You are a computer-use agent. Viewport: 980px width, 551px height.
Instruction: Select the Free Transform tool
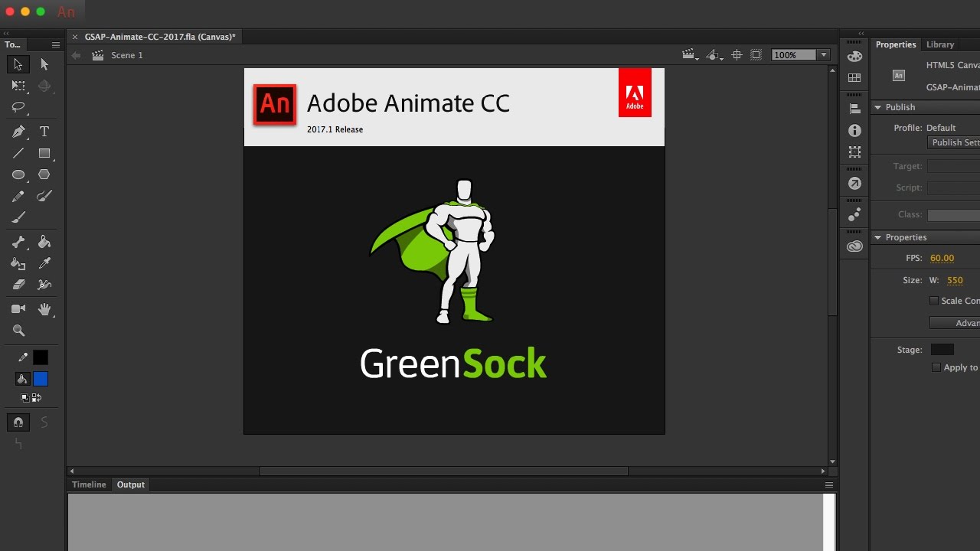pos(18,86)
